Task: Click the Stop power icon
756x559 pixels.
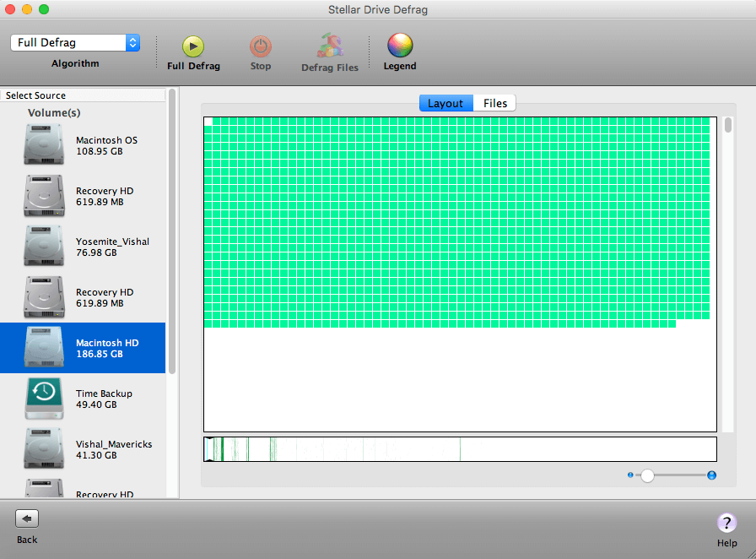Action: (x=261, y=46)
